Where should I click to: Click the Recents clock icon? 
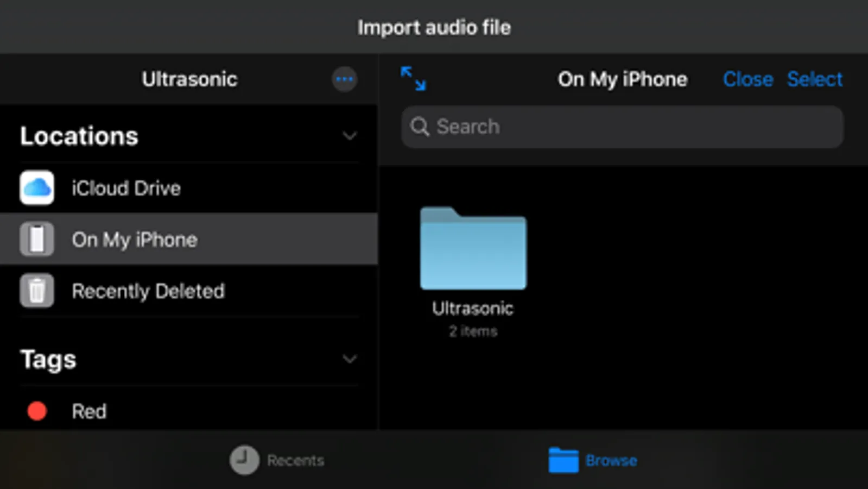244,460
